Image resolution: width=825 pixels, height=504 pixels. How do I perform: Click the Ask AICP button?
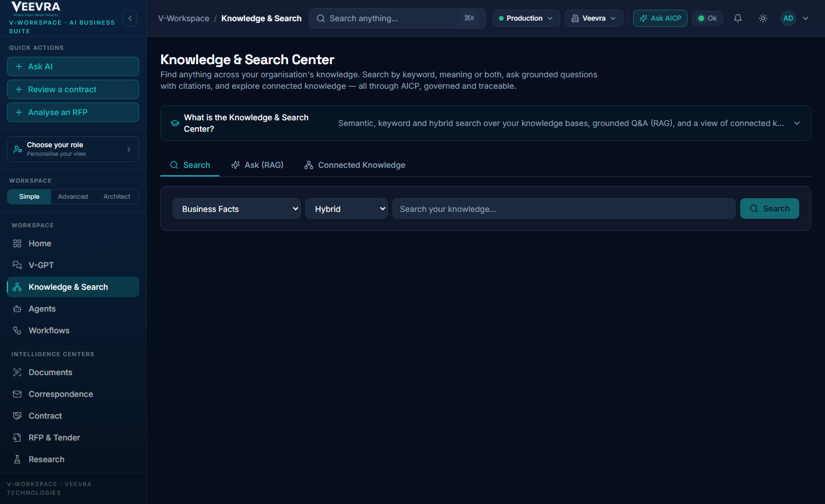(x=660, y=18)
